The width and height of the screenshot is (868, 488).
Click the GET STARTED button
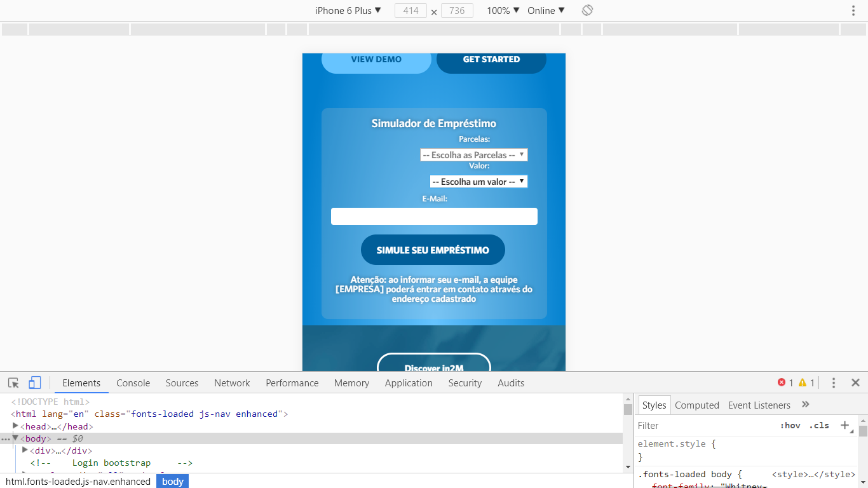491,62
